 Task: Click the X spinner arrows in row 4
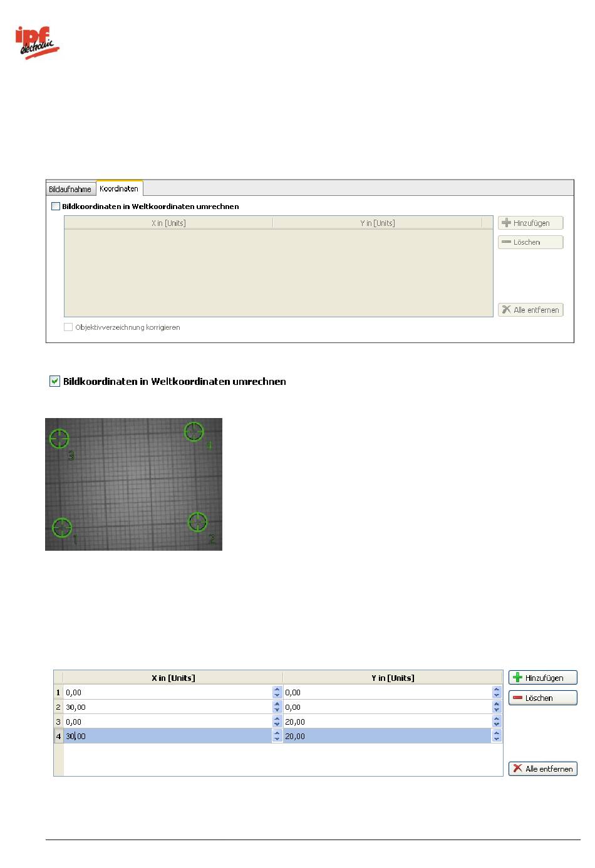point(277,737)
